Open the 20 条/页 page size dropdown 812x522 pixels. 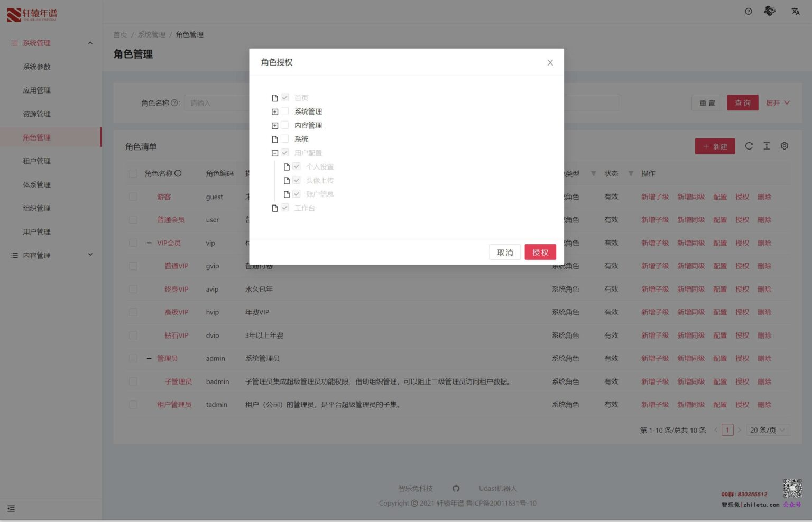[x=768, y=430]
